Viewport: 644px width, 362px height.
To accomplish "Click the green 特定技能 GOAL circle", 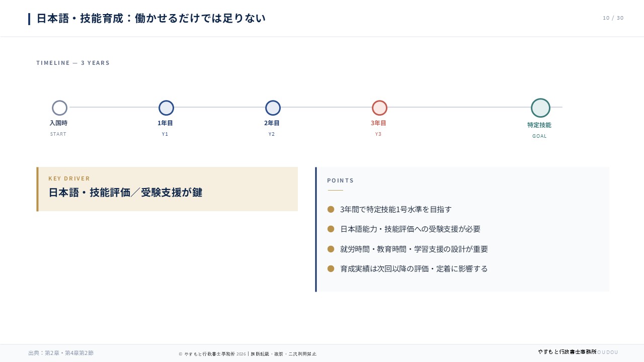I will [x=540, y=108].
